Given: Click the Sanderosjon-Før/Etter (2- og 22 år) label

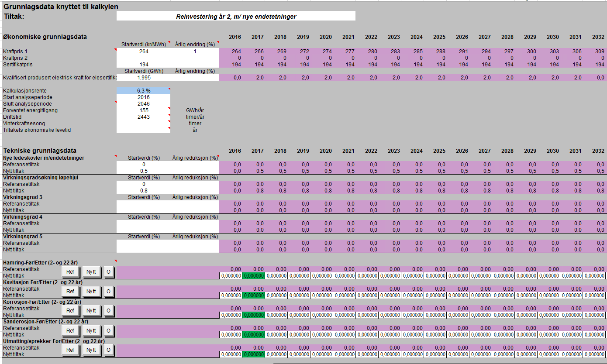Looking at the screenshot, I should 45,322.
